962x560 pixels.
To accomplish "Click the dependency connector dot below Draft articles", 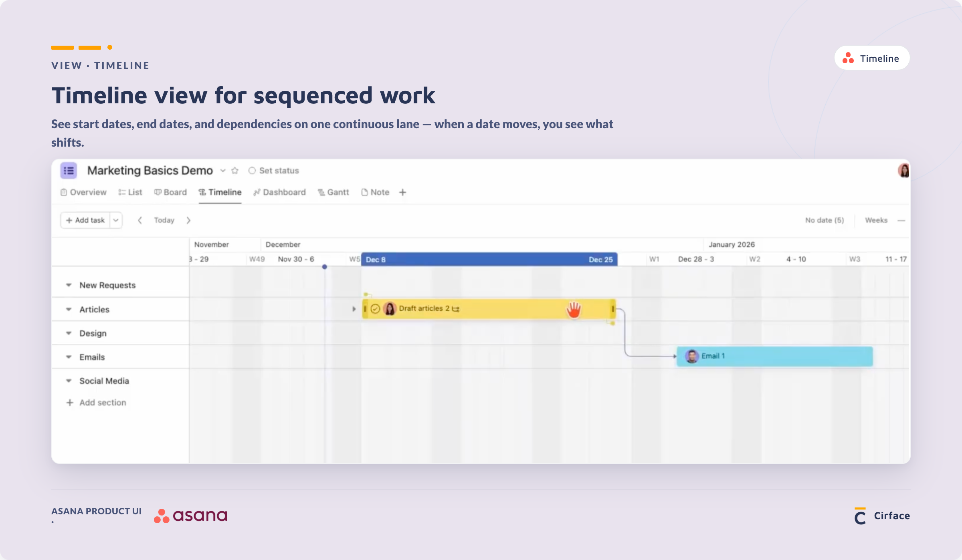I will [x=613, y=323].
